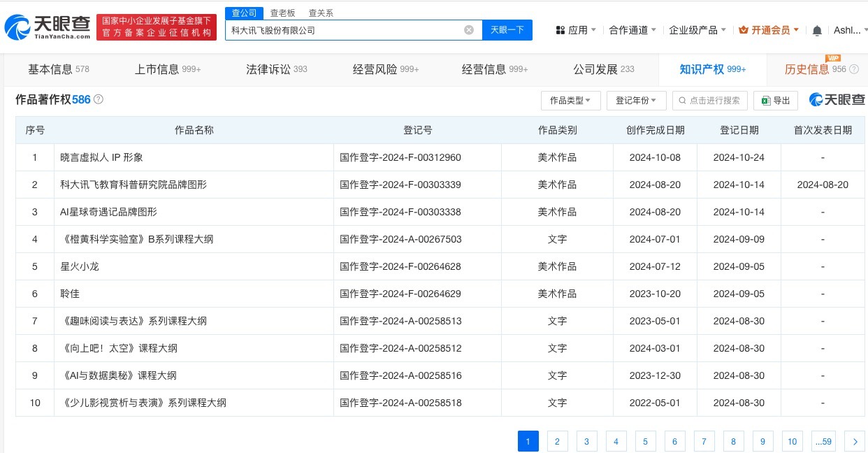Click 《橙黄科学实验室》B系列课程大纲 row name

click(137, 239)
